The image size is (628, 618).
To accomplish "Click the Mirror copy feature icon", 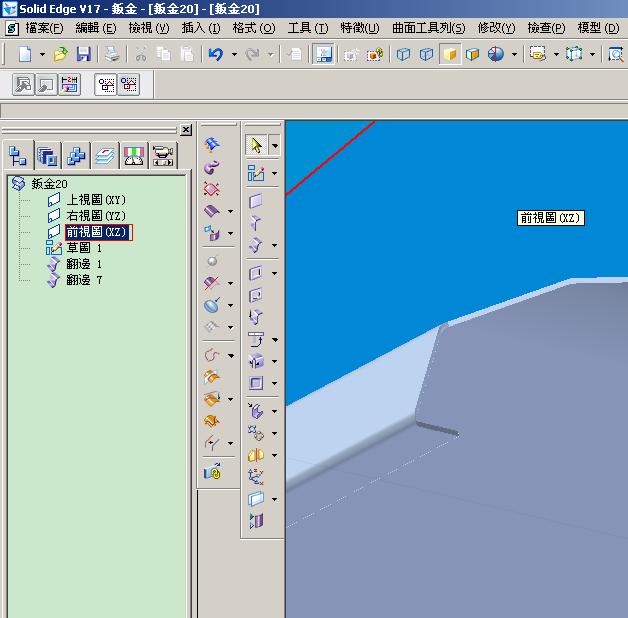I will pos(256,455).
